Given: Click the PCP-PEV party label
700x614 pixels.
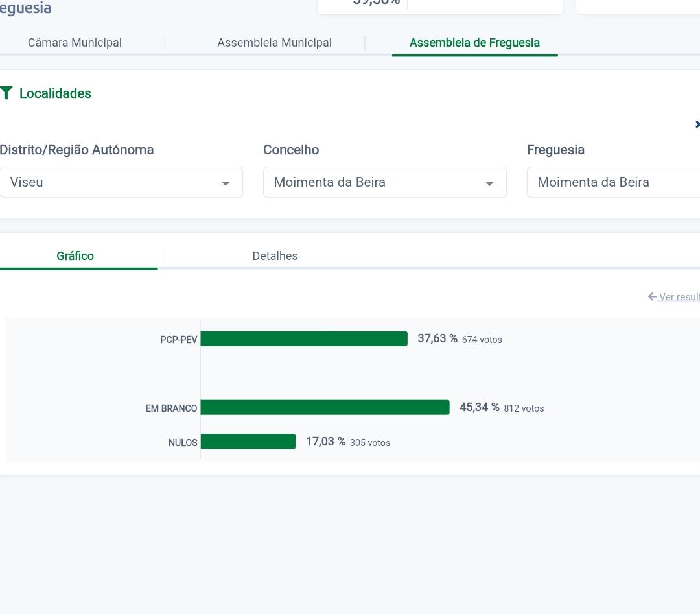Looking at the screenshot, I should tap(178, 340).
